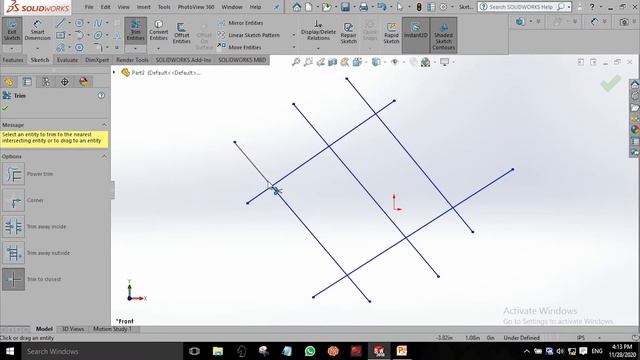The width and height of the screenshot is (640, 360).
Task: Click the Windows Start button
Action: (x=10, y=351)
